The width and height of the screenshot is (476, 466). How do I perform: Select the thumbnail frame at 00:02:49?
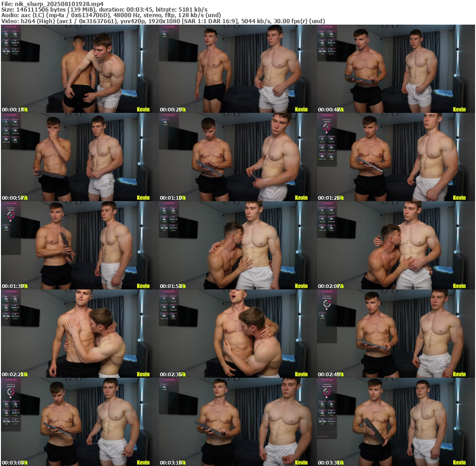[396, 334]
